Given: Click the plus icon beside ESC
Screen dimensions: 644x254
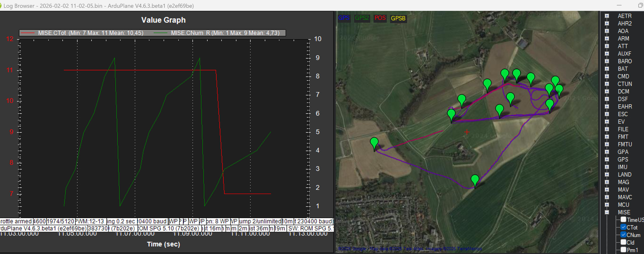Looking at the screenshot, I should tap(607, 114).
